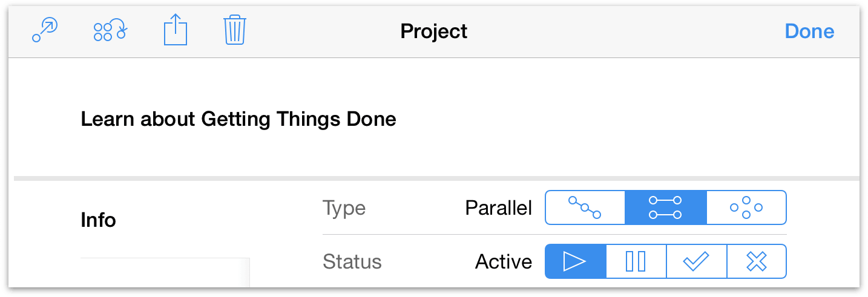This screenshot has width=868, height=297.
Task: Click the convert project circles icon
Action: [x=110, y=30]
